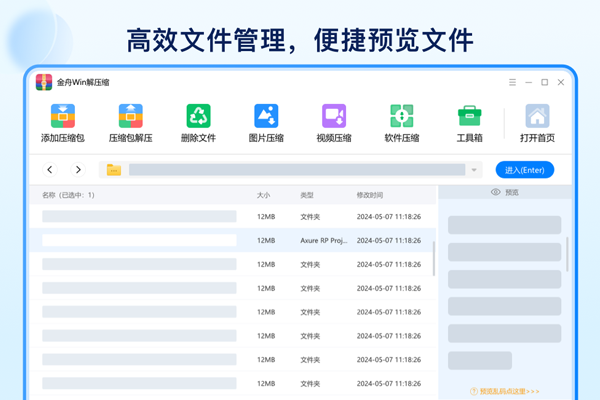Click the file list vertical scrollbar
600x400 pixels.
pos(434,258)
